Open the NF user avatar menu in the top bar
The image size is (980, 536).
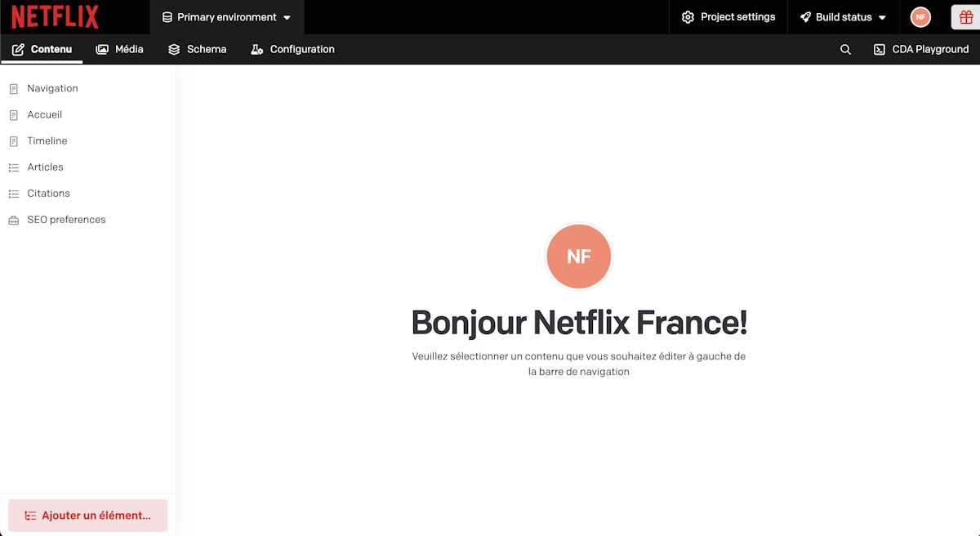pyautogui.click(x=920, y=17)
